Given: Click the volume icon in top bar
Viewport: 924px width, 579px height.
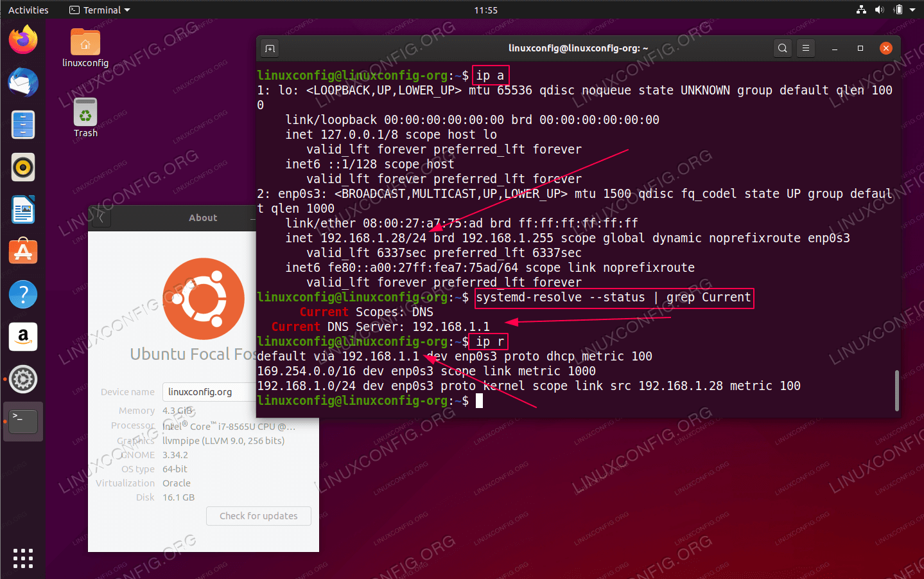Looking at the screenshot, I should pos(879,10).
